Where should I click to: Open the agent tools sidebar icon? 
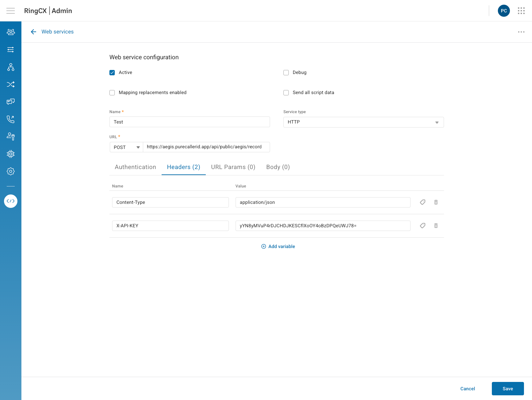coord(11,137)
